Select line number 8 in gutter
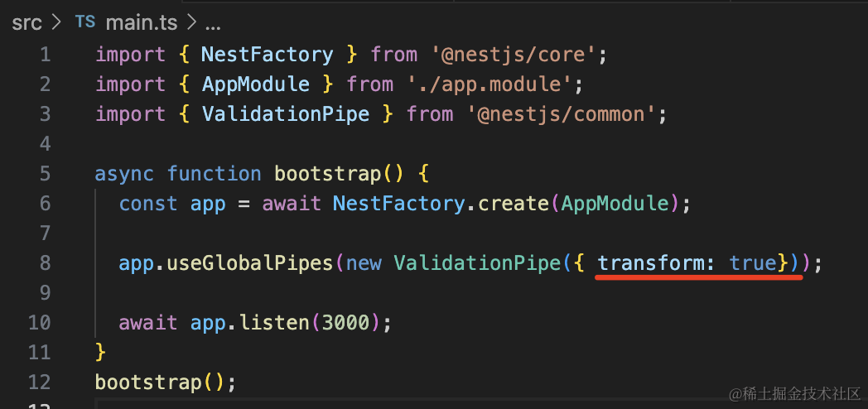 (x=44, y=263)
